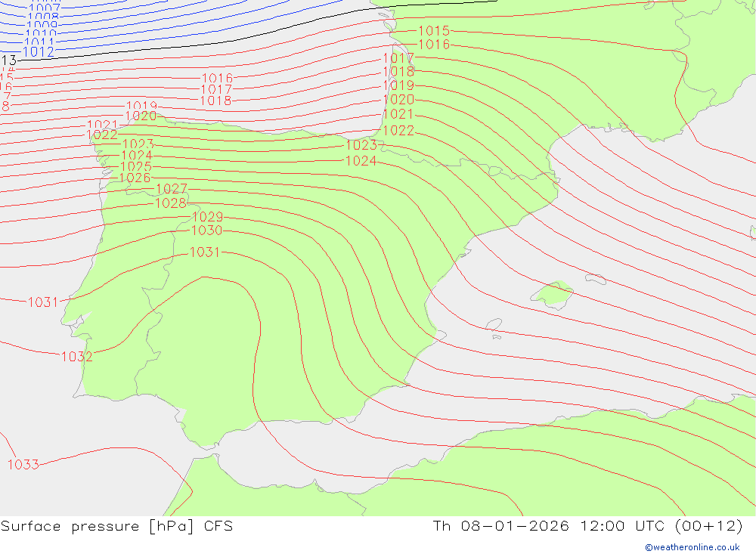Click the 1030 isobar label

[207, 231]
